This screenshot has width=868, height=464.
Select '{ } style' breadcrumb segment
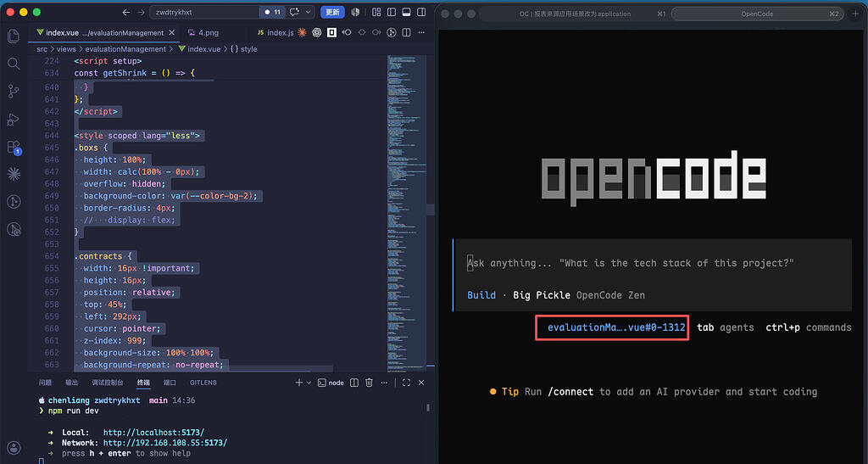click(x=244, y=48)
